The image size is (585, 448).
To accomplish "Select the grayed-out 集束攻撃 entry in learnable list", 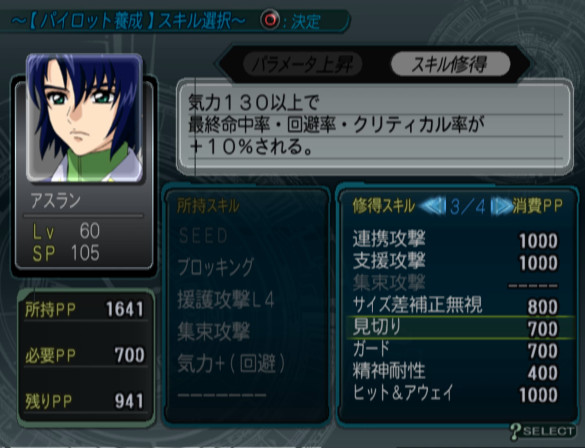I will 455,283.
